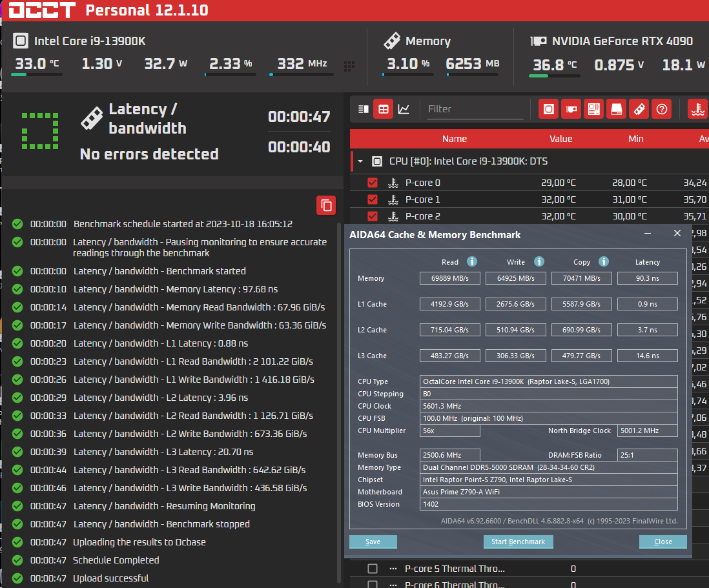Sort sensors by the Name column header
Viewport: 709px width, 588px height.
click(455, 139)
